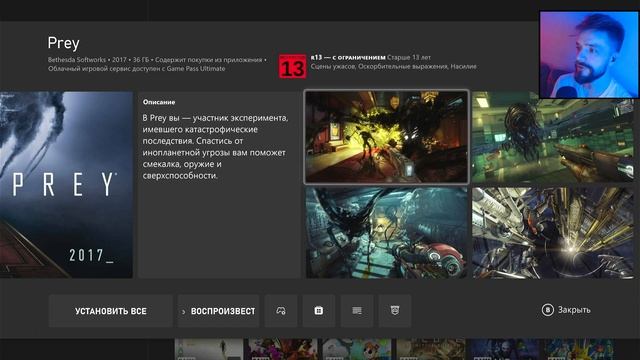Click the "R13 — с ограничением" rating text
This screenshot has height=360, width=640.
pos(348,58)
